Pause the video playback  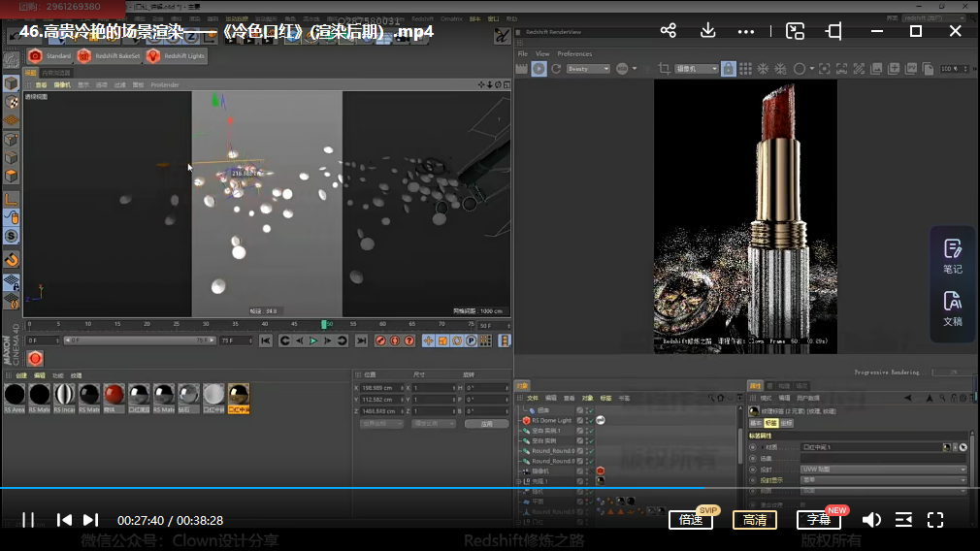point(28,520)
